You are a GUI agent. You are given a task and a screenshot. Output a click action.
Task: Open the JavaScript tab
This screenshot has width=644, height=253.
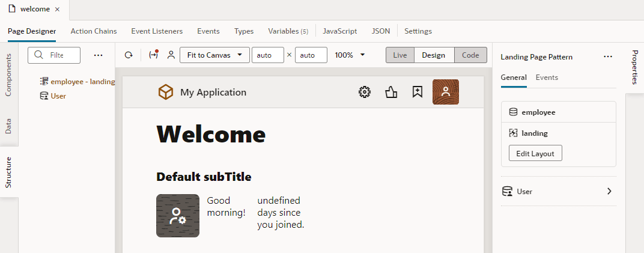(x=339, y=31)
